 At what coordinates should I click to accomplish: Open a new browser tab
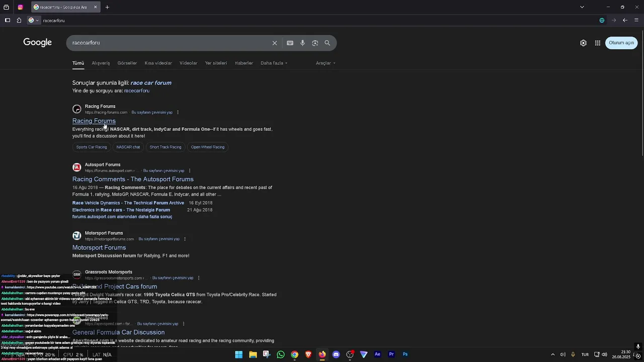(107, 7)
